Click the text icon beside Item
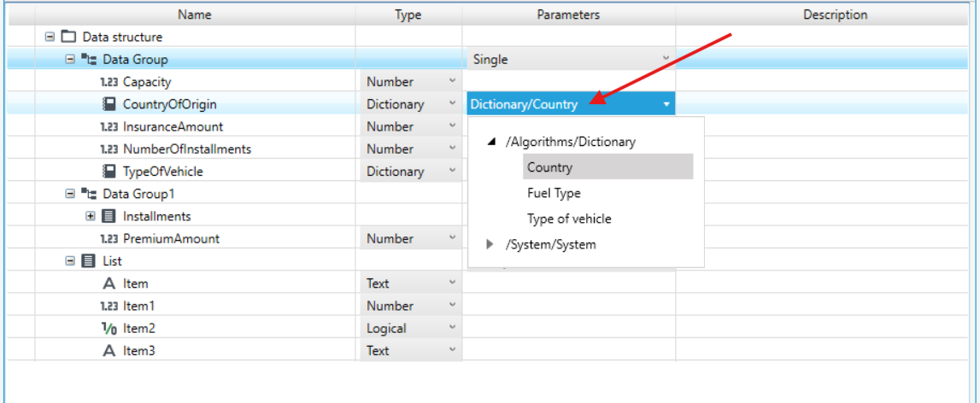 pos(109,283)
